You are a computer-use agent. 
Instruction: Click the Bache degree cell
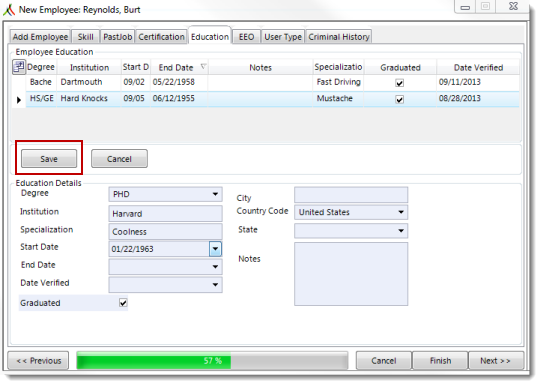tap(41, 82)
